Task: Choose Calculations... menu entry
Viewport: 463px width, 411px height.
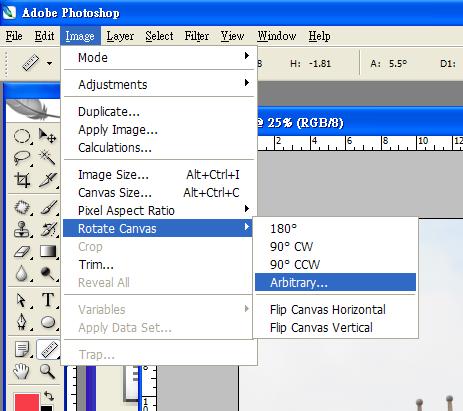Action: 158,147
